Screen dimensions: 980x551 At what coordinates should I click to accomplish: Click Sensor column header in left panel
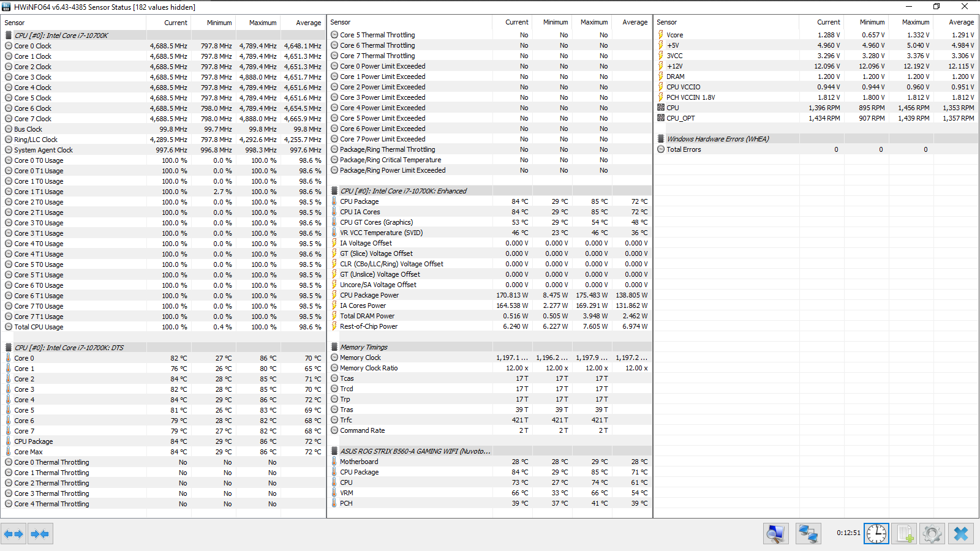click(73, 23)
